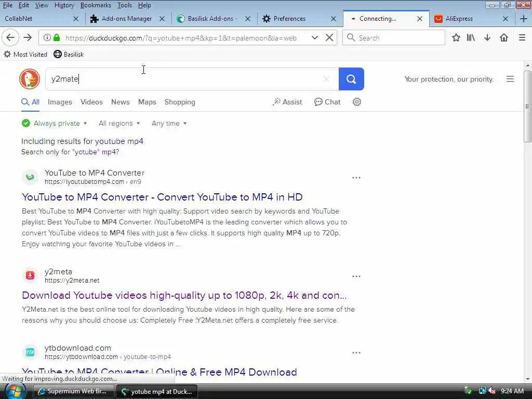Bookmark this page with the star icon
The width and height of the screenshot is (532, 399).
coord(456,37)
